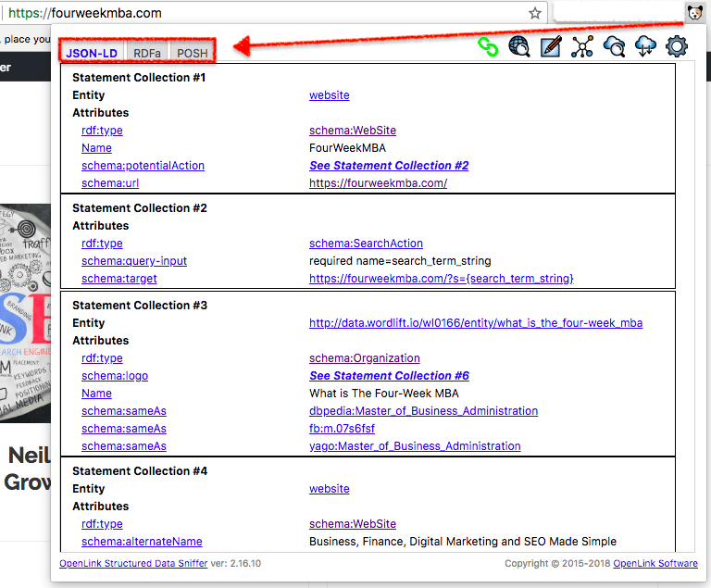Click the Structured Data Sniffer extension icon
This screenshot has height=588, width=711.
click(694, 13)
